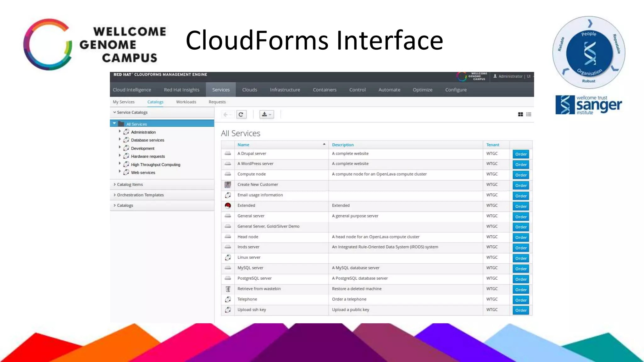This screenshot has width=644, height=362.
Task: Open the Automate menu
Action: click(x=389, y=90)
